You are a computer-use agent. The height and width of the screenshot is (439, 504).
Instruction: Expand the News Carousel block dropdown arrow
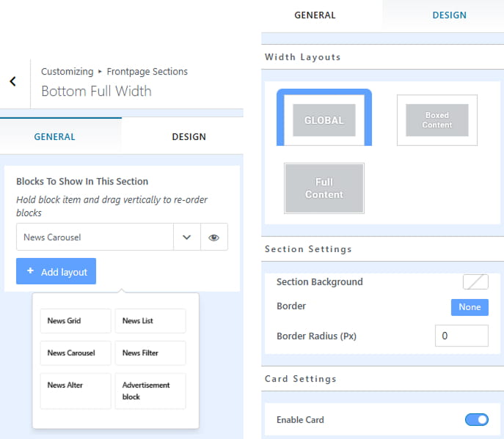pyautogui.click(x=187, y=237)
